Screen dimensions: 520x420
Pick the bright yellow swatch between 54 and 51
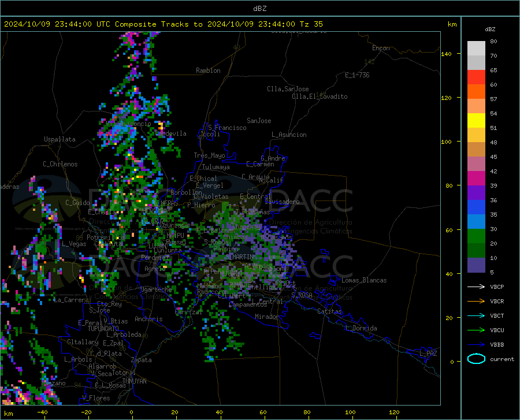pyautogui.click(x=476, y=121)
